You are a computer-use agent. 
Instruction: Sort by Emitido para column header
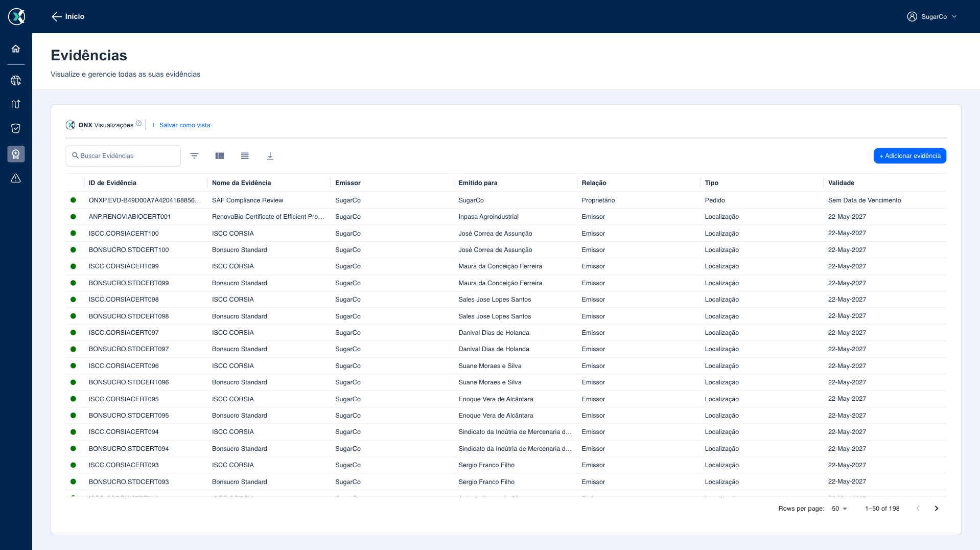point(478,182)
